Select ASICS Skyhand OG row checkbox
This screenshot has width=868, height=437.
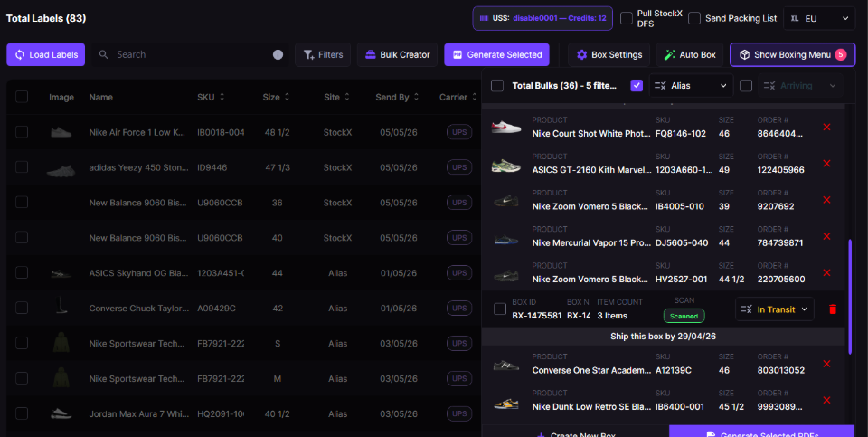point(22,272)
